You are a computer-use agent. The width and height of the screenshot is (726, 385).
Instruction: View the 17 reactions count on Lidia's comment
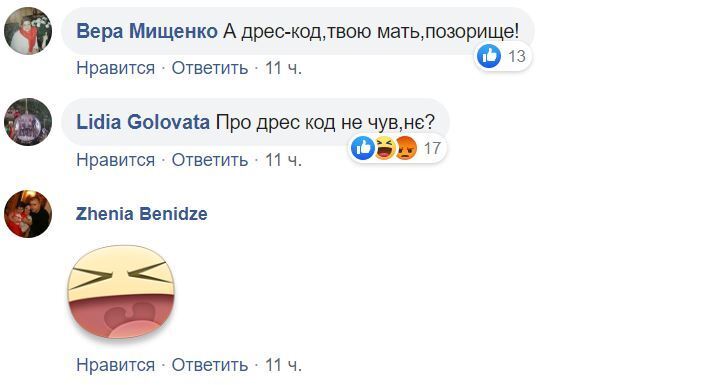pyautogui.click(x=432, y=149)
